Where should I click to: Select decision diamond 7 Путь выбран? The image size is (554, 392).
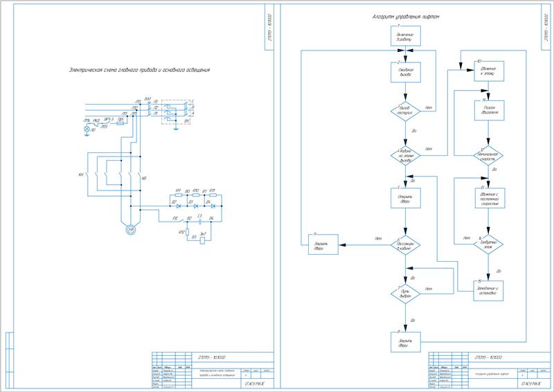[406, 294]
